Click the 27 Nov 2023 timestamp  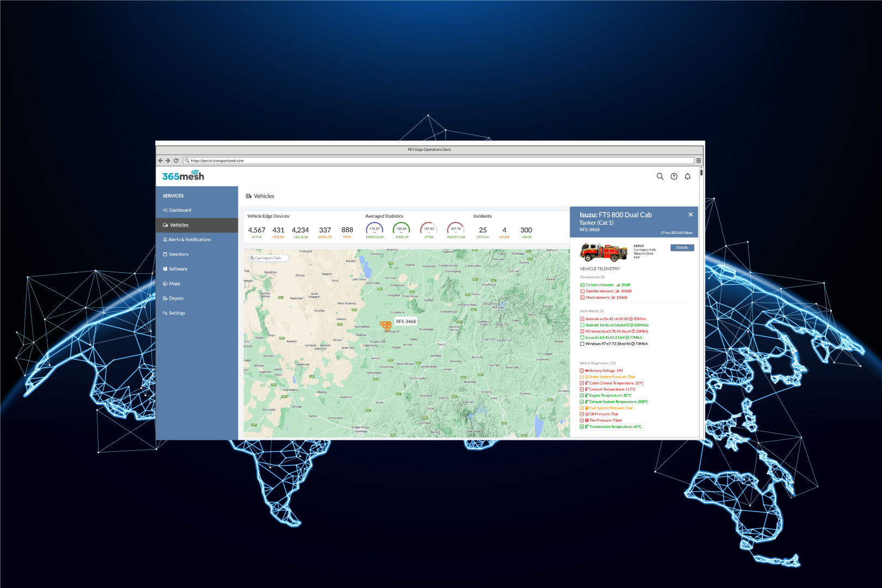[x=676, y=233]
